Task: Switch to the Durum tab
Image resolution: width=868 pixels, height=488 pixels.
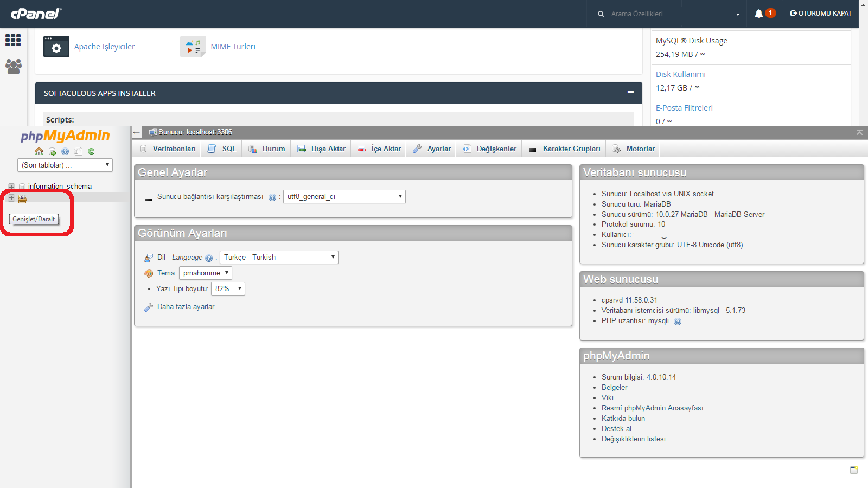Action: click(x=266, y=149)
